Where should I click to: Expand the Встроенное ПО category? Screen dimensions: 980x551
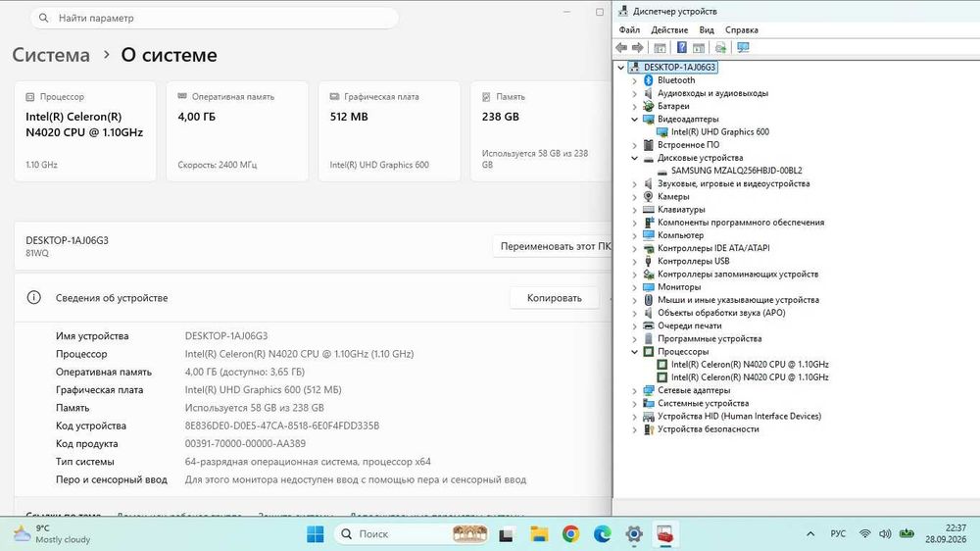634,145
